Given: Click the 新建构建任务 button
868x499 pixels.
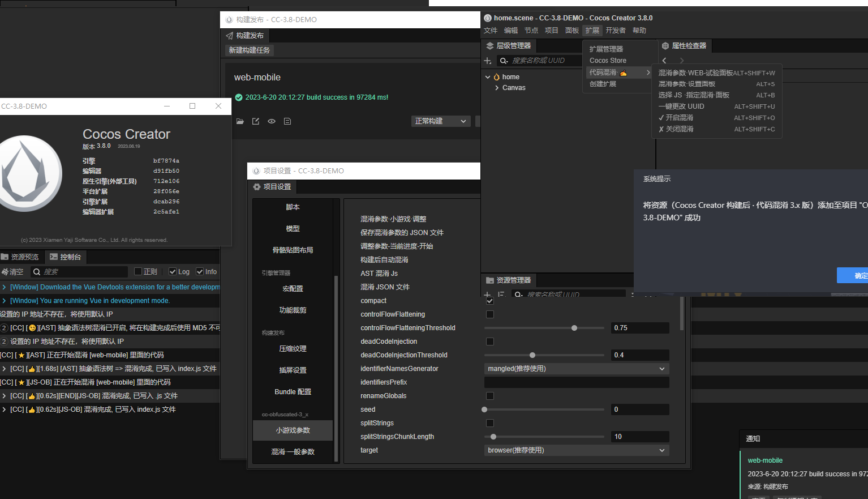Looking at the screenshot, I should point(250,50).
